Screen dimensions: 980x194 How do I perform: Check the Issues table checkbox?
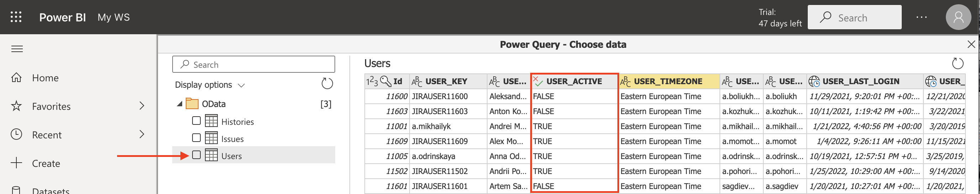[196, 138]
